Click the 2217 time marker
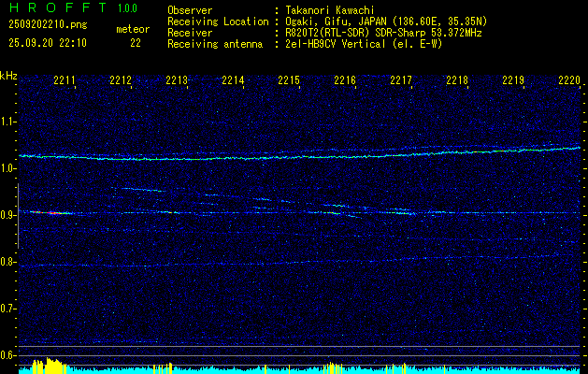Image resolution: width=588 pixels, height=374 pixels. (401, 80)
